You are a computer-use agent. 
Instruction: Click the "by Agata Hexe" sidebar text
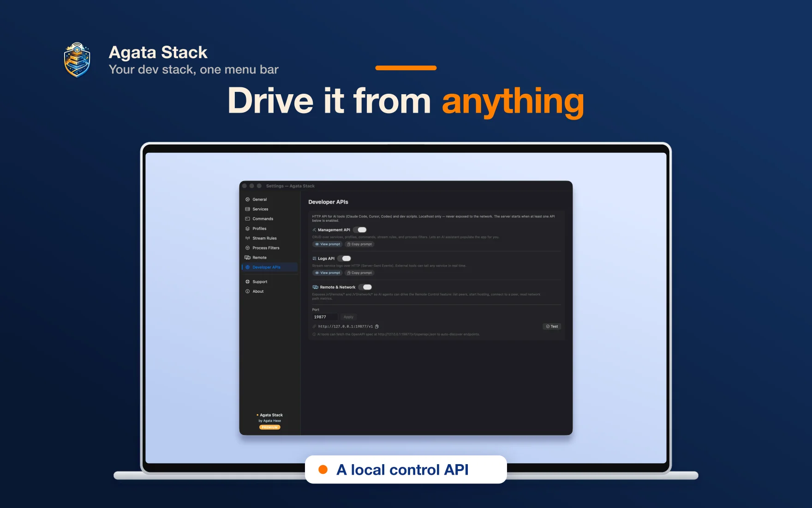click(270, 421)
